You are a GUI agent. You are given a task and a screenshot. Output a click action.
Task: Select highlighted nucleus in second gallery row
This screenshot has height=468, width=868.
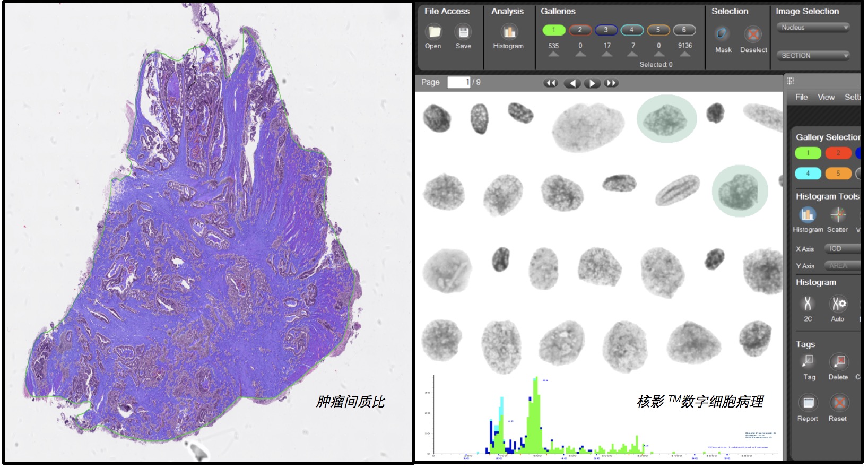point(740,191)
